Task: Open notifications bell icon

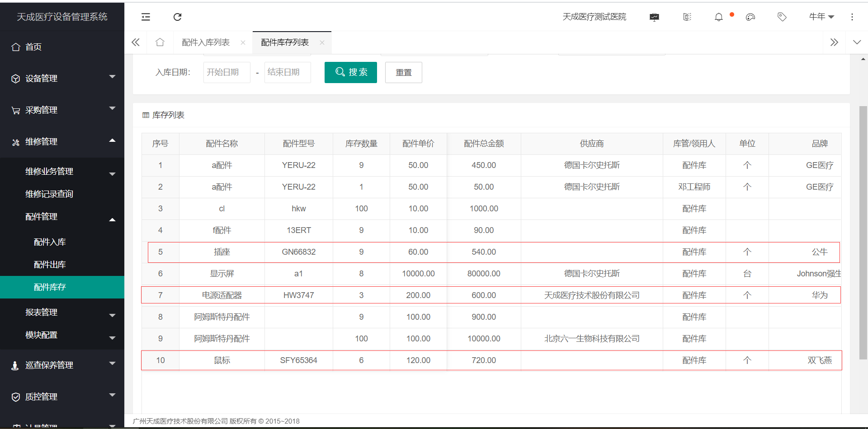Action: pyautogui.click(x=718, y=17)
